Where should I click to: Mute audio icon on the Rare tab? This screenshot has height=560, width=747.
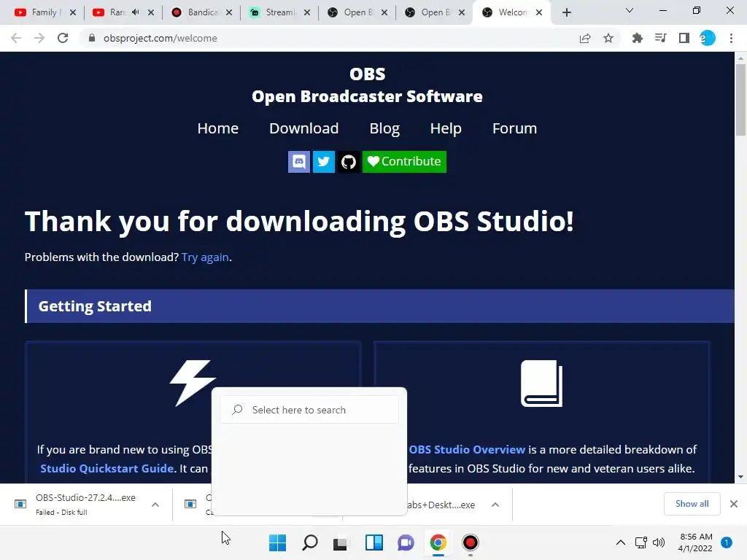[135, 12]
